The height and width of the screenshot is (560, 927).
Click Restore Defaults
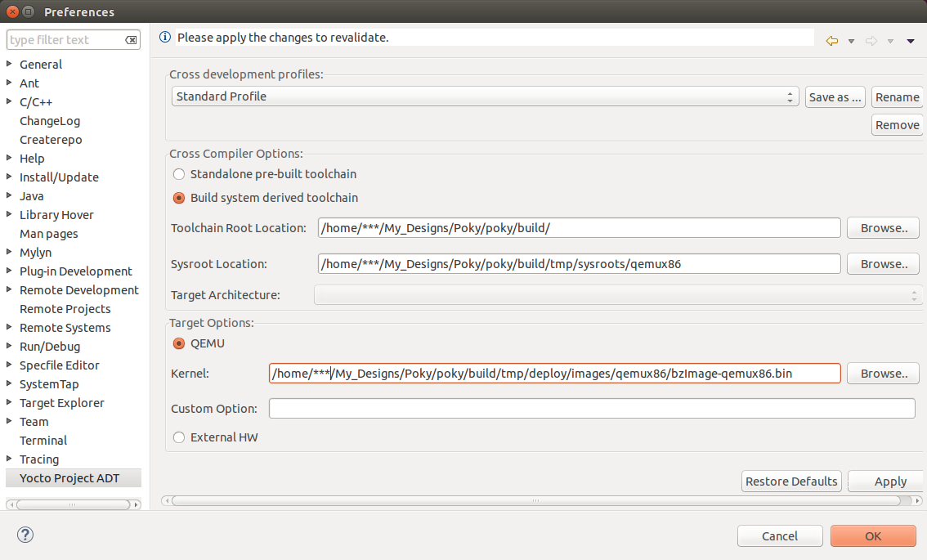[x=790, y=481]
